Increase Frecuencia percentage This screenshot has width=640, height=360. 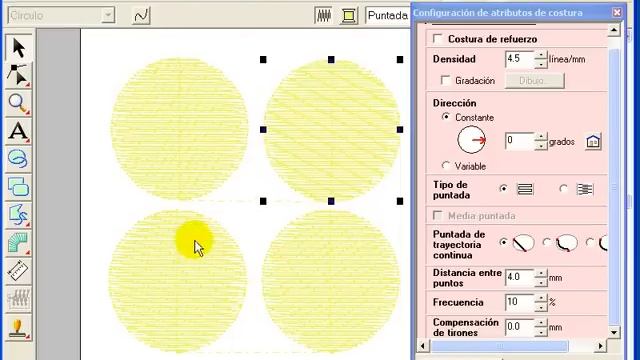click(541, 298)
